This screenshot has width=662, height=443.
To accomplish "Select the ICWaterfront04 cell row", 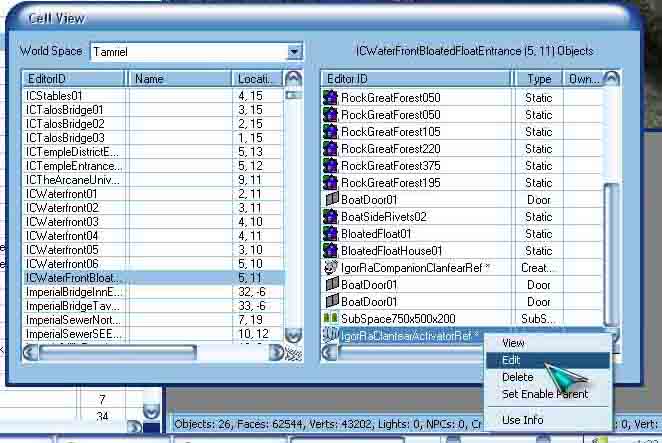I will point(153,236).
